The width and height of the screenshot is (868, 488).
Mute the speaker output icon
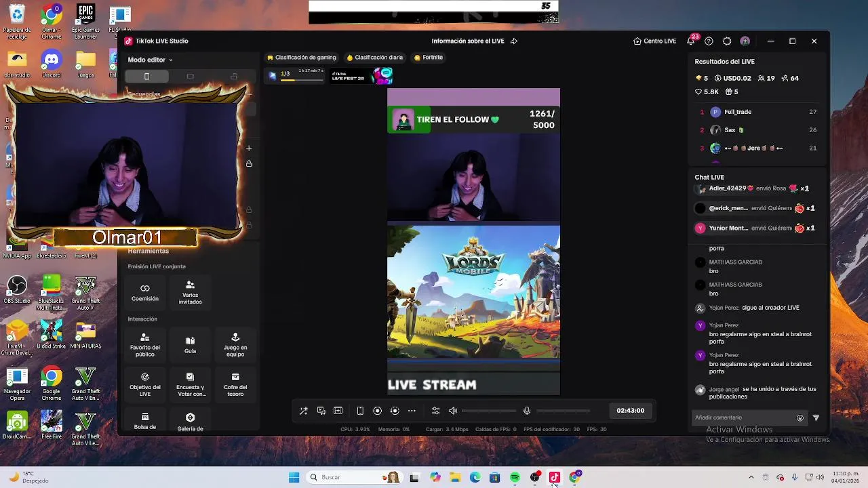coord(453,411)
